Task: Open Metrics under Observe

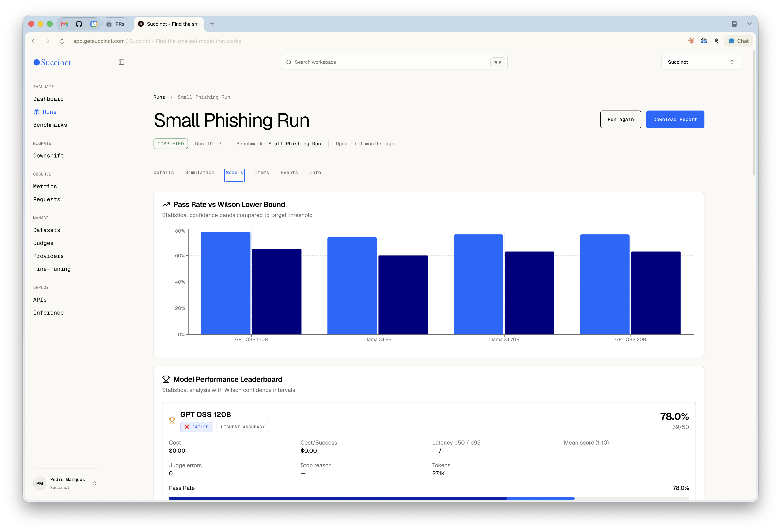Action: (45, 186)
